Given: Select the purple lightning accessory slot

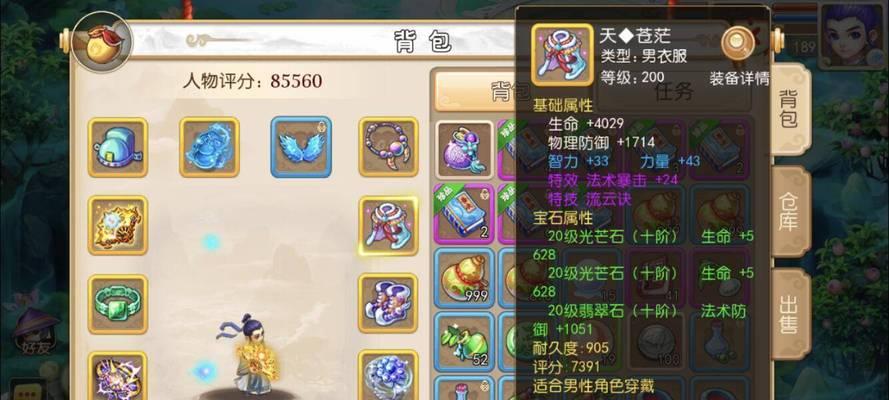Looking at the screenshot, I should tap(118, 377).
